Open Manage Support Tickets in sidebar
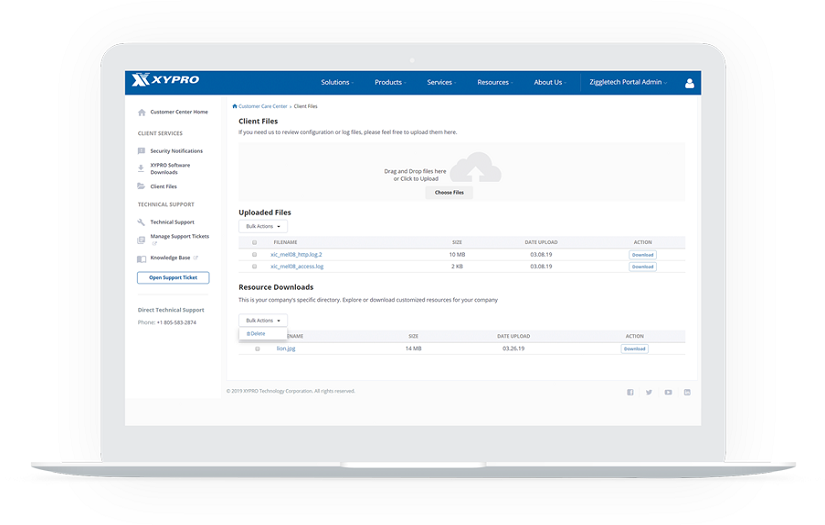 (x=179, y=237)
